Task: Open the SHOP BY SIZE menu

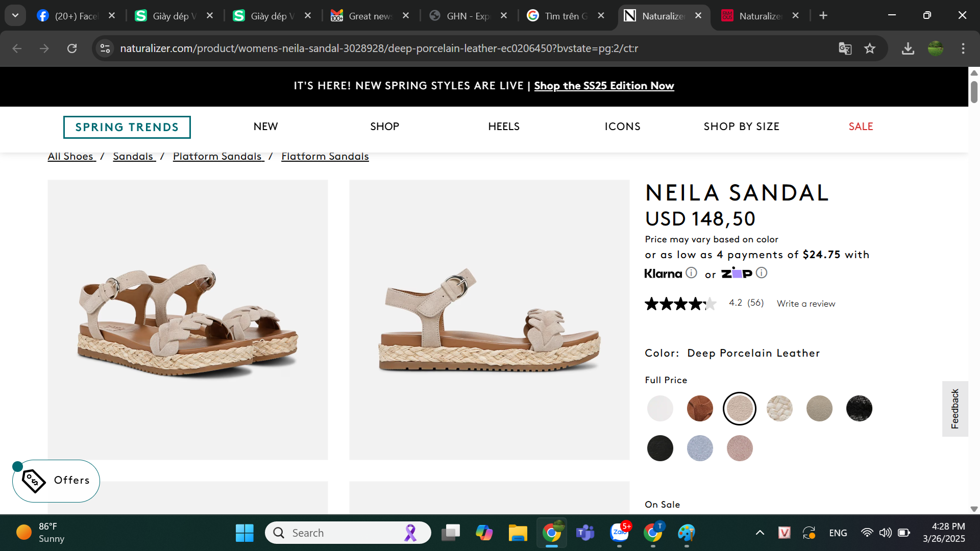Action: [741, 127]
